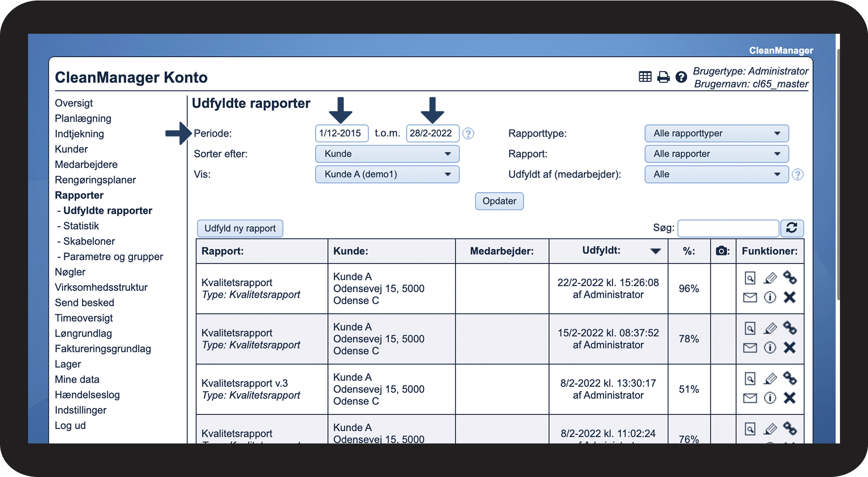
Task: Click the black help question mark icon
Action: 681,77
